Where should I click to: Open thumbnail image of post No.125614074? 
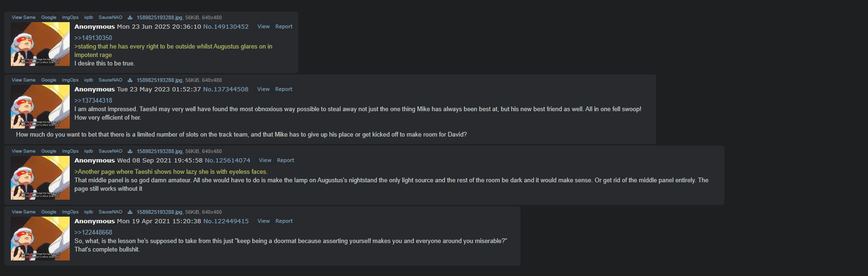point(40,178)
